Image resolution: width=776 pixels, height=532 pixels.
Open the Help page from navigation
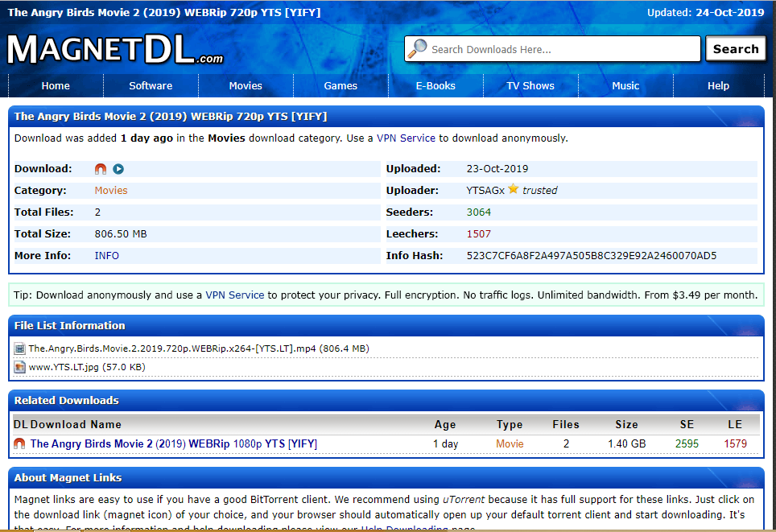(x=718, y=85)
